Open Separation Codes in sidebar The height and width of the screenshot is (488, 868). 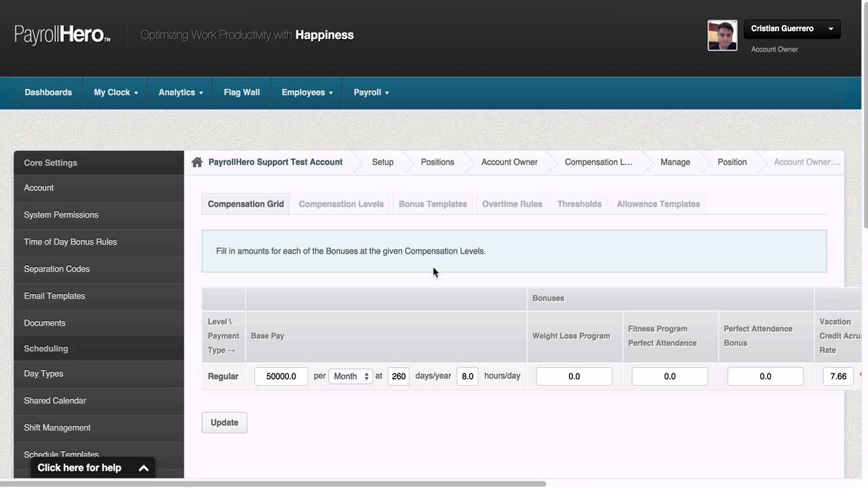click(98, 269)
